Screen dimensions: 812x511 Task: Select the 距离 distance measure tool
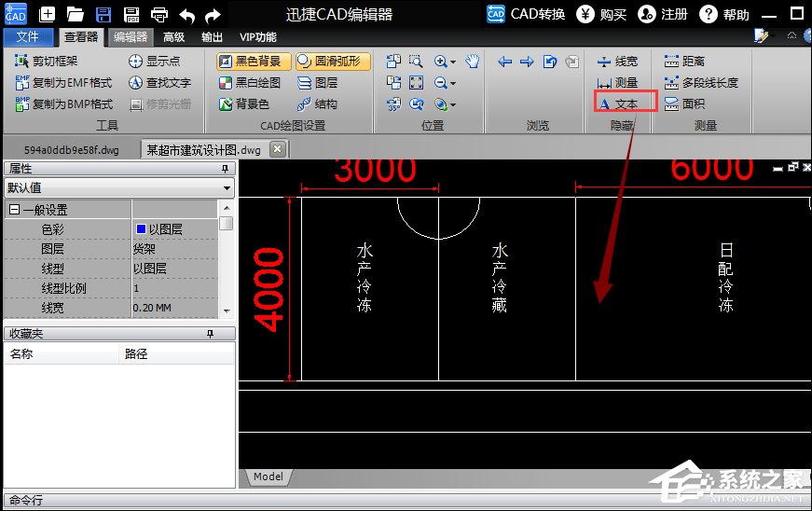pyautogui.click(x=684, y=62)
